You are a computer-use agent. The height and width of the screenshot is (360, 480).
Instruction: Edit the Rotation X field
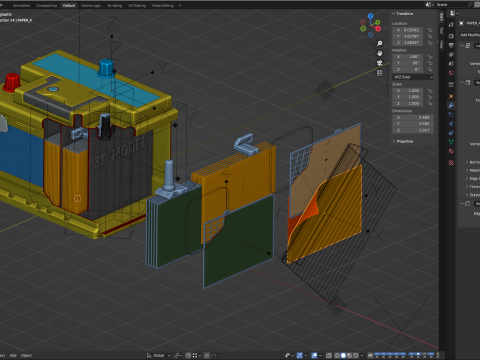pyautogui.click(x=408, y=57)
